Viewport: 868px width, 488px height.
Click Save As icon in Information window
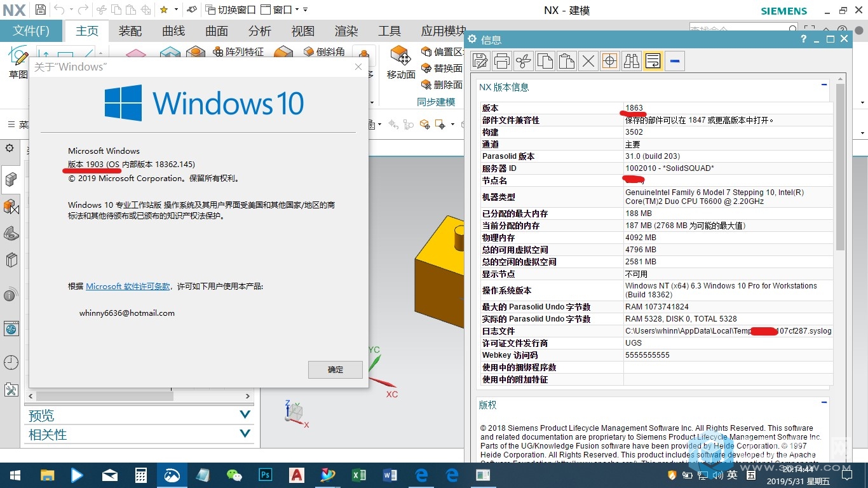pyautogui.click(x=480, y=61)
